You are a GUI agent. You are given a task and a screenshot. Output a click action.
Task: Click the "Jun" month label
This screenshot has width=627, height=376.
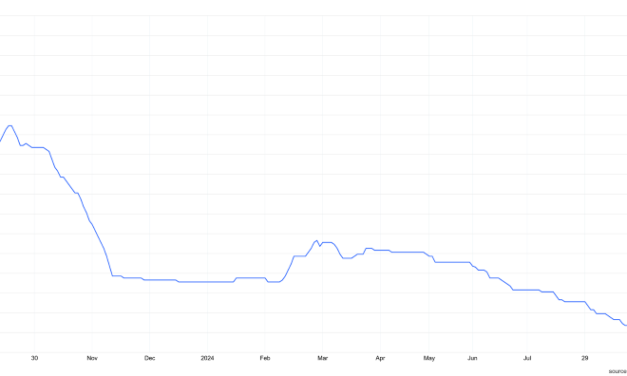[x=472, y=358]
